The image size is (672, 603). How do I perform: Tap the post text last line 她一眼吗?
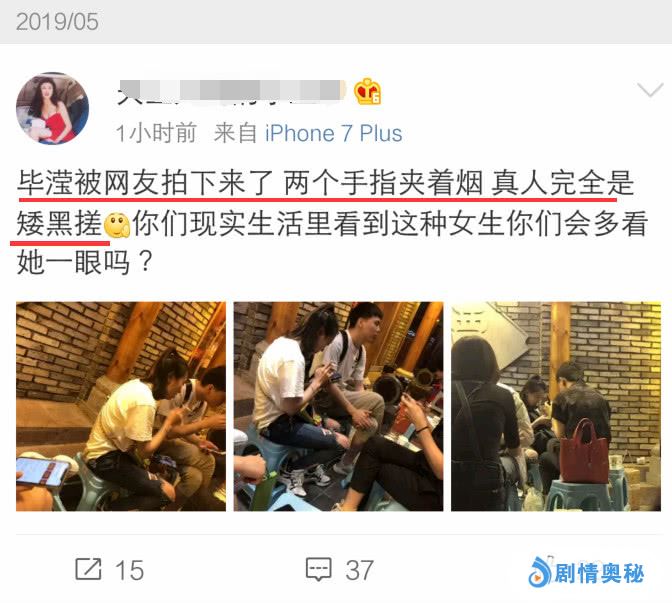click(85, 263)
